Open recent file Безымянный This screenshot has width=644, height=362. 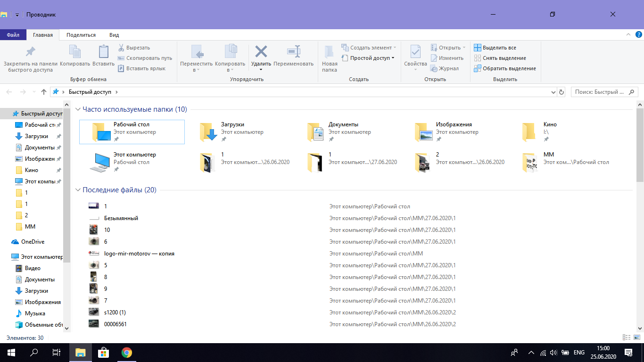tap(121, 218)
